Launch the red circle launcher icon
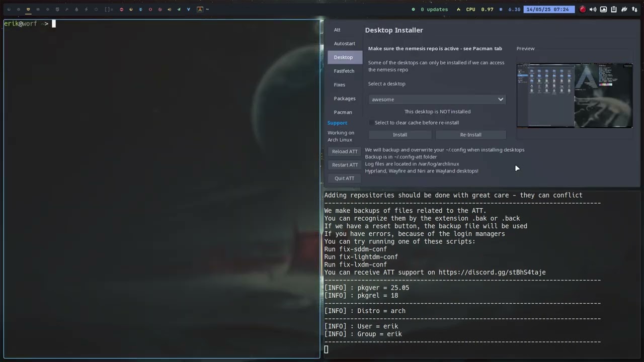 click(x=121, y=9)
